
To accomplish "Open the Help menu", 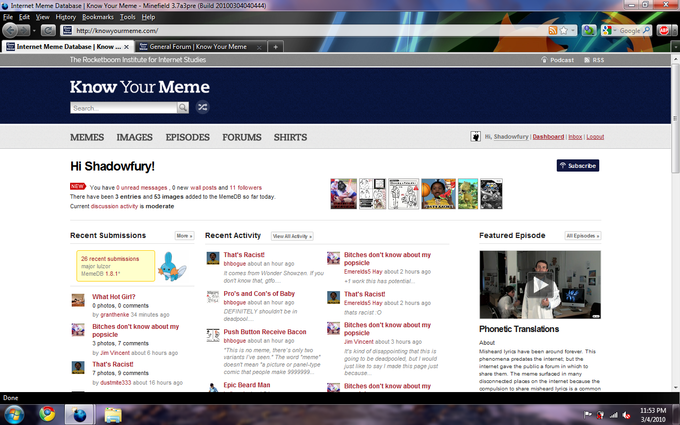I will [x=148, y=17].
